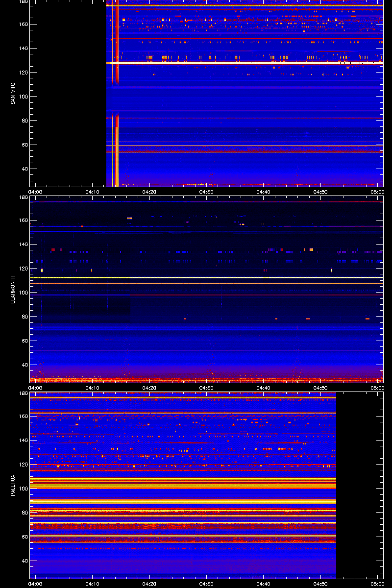Pick the 04:20 tick under the Learmonth plot
Viewport: 392px width, 588px height.
[149, 388]
